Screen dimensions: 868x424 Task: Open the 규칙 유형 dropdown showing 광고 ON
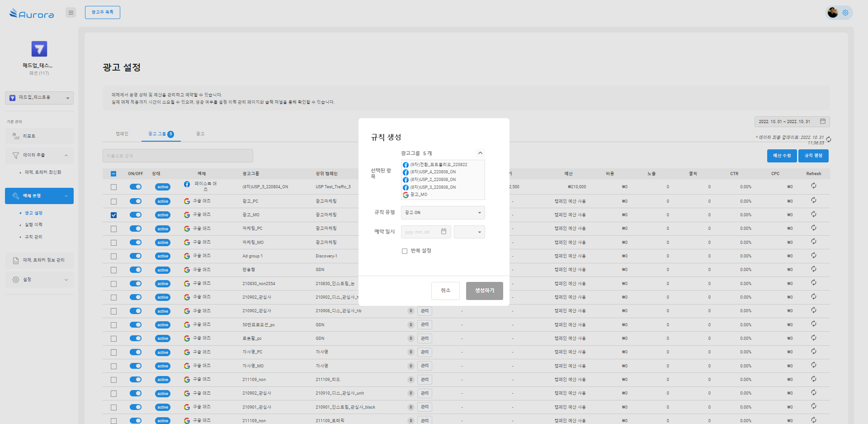443,213
